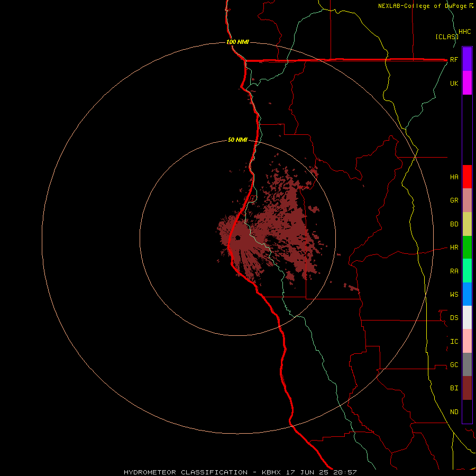Click the GC legend label
Image resolution: width=476 pixels, height=476 pixels.
coord(454,365)
